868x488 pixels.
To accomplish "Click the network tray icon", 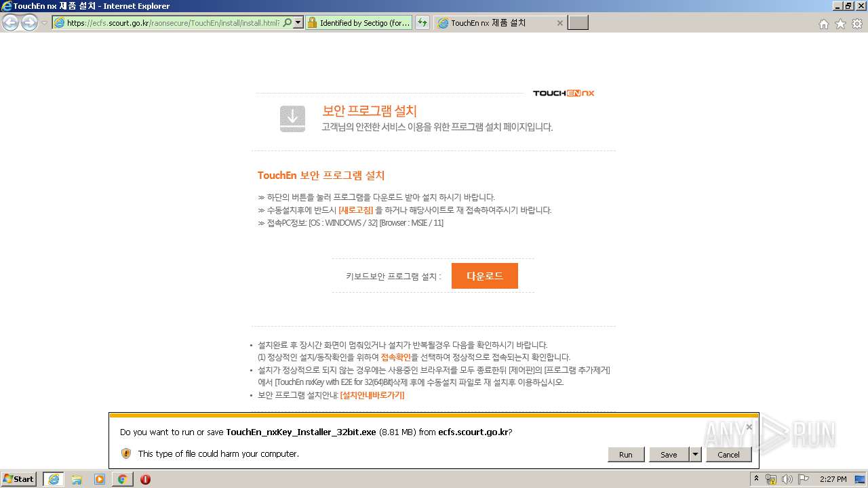I will point(772,479).
